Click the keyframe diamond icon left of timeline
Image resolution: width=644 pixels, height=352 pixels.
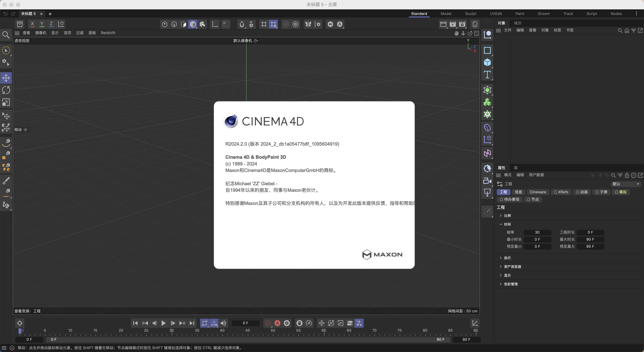pos(20,323)
